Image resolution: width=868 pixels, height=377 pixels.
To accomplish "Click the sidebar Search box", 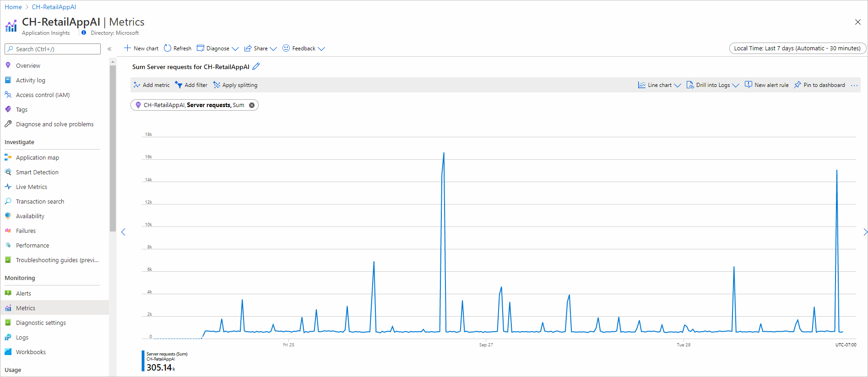I will pos(53,49).
